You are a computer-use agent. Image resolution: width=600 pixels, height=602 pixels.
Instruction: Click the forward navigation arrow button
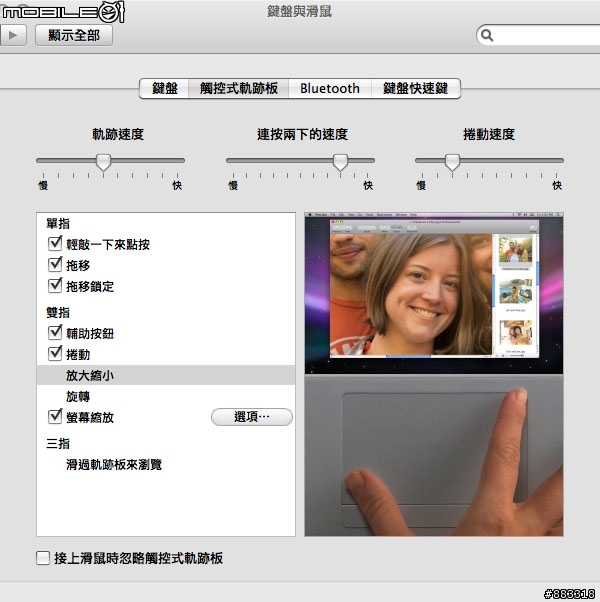[12, 35]
